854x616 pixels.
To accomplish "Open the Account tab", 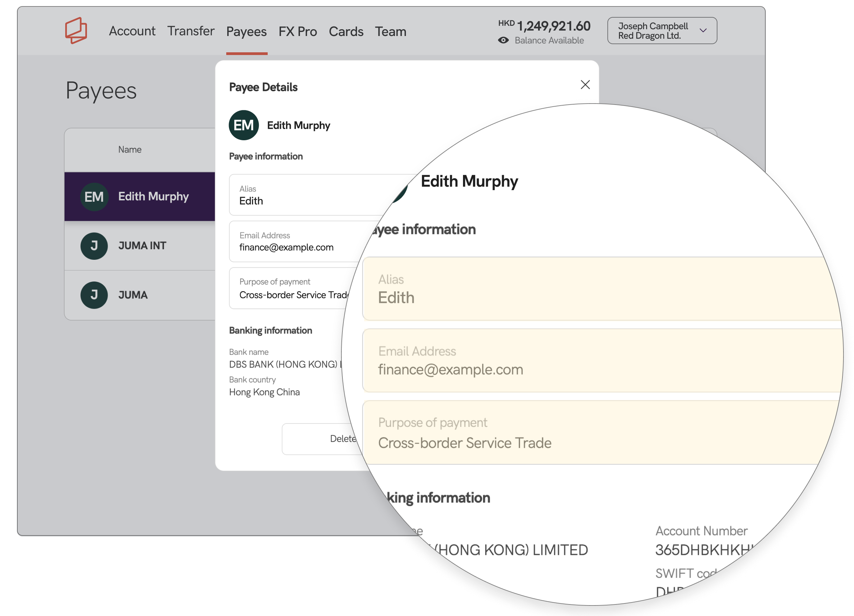I will [132, 31].
